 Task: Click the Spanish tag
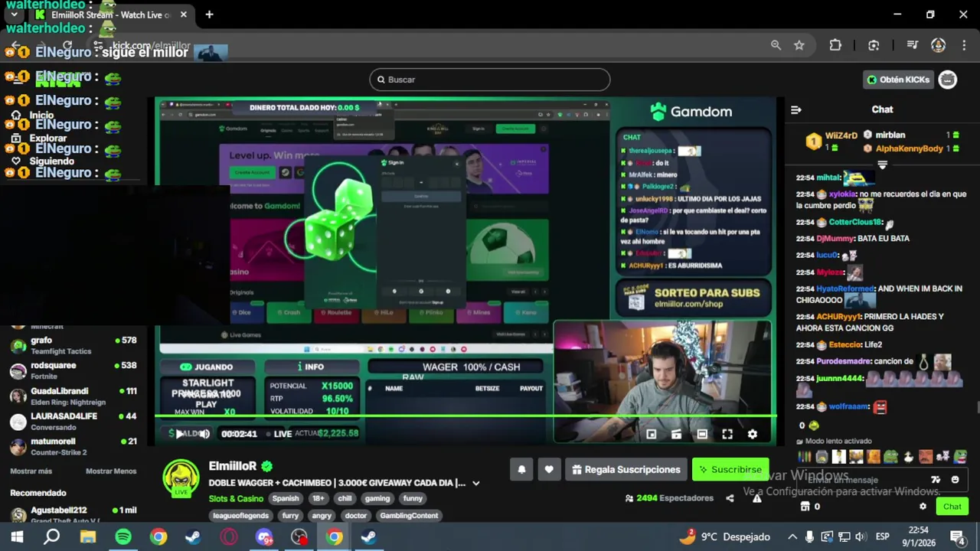pyautogui.click(x=286, y=498)
